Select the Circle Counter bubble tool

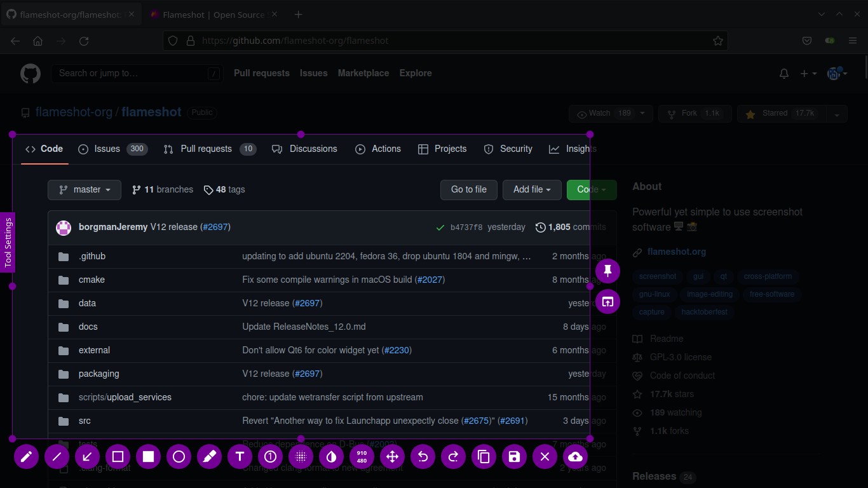(x=270, y=456)
